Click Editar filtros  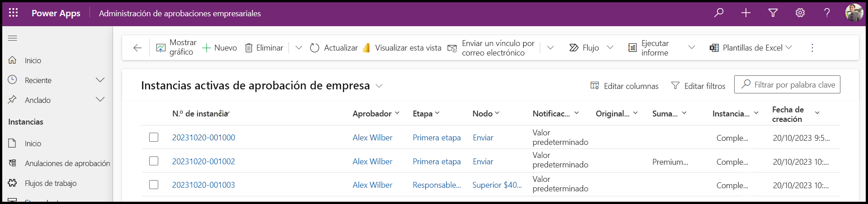click(x=698, y=86)
